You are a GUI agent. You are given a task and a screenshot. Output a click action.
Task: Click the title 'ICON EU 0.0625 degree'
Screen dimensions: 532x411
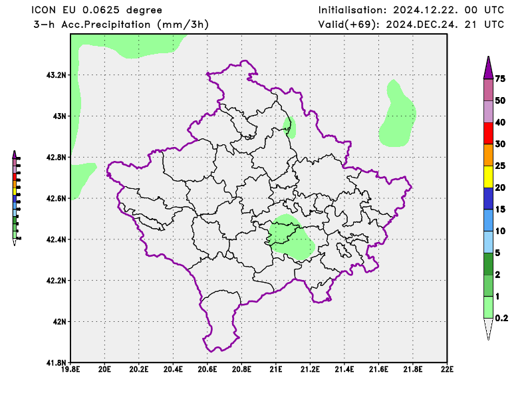point(96,10)
